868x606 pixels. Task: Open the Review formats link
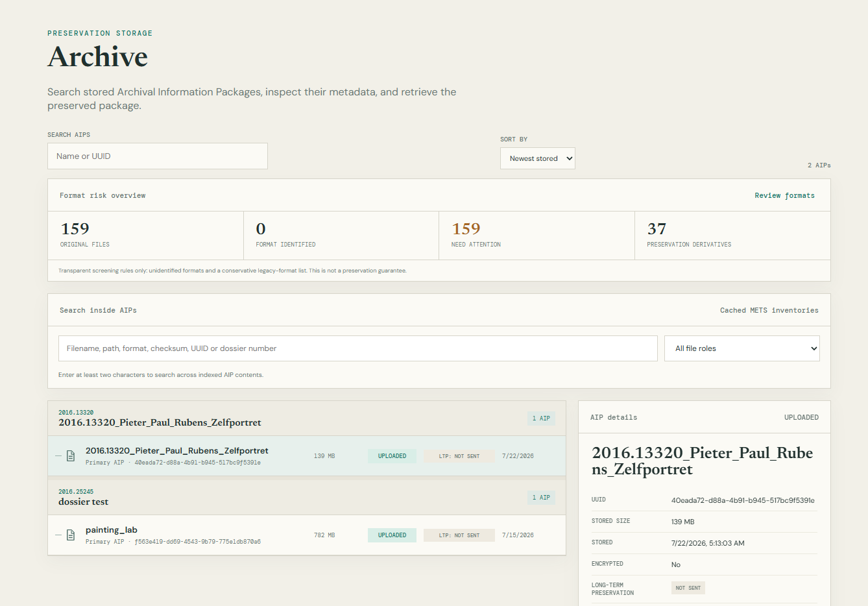point(784,195)
